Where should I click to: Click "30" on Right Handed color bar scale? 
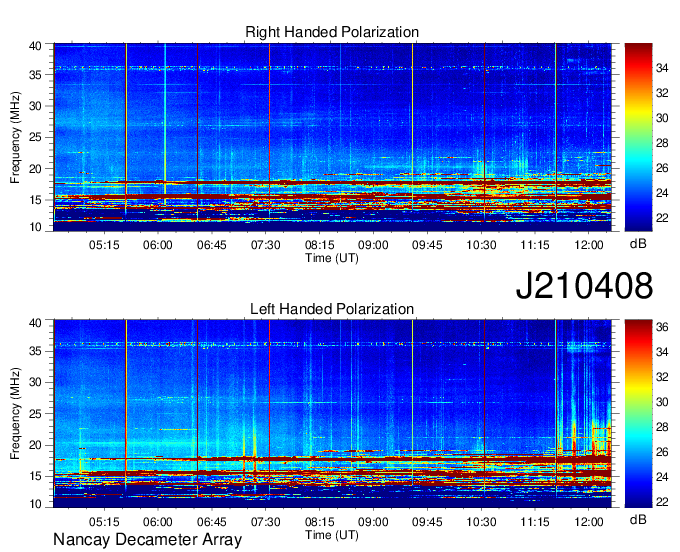point(662,118)
